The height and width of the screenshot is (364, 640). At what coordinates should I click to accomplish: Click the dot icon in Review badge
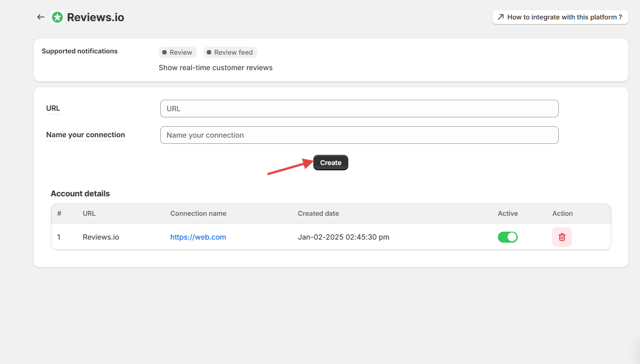pos(164,52)
